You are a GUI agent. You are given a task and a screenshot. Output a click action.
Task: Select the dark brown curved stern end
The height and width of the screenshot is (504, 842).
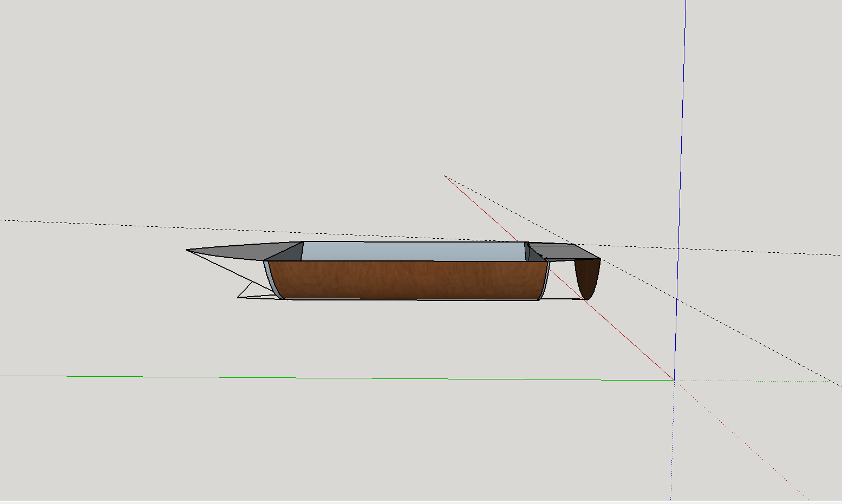(x=588, y=279)
